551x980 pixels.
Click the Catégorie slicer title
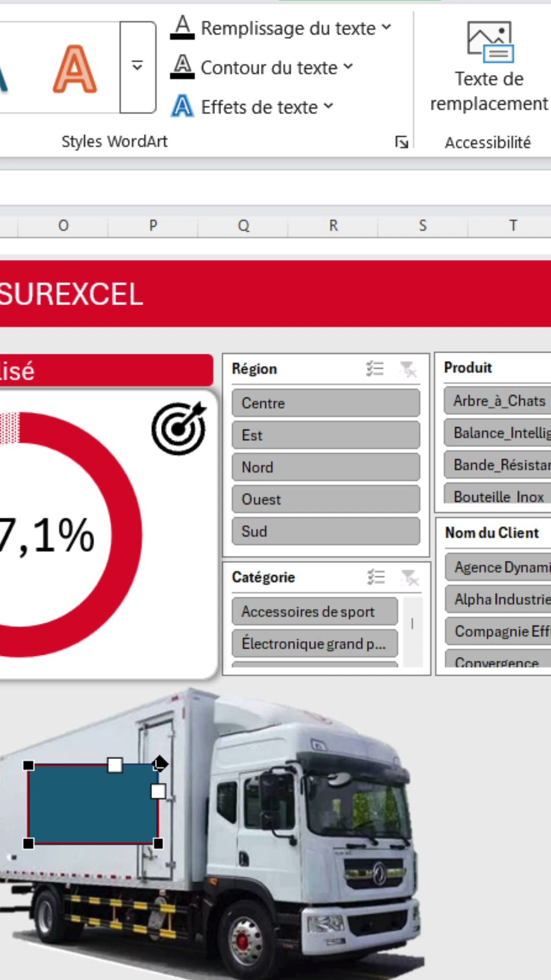click(263, 577)
